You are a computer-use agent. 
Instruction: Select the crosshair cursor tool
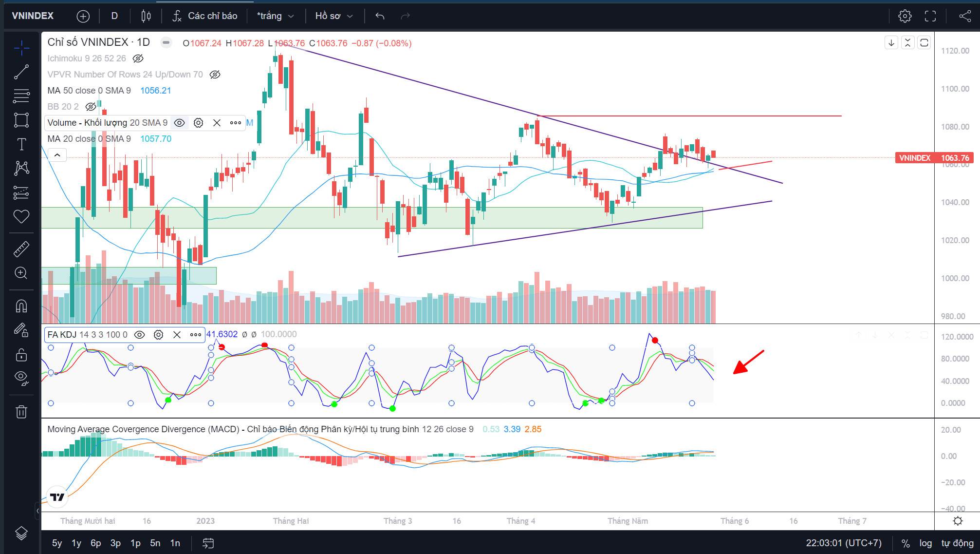coord(21,48)
